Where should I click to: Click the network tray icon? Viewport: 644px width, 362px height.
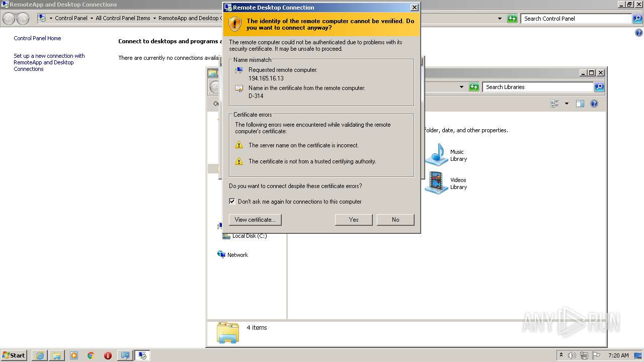pyautogui.click(x=584, y=355)
